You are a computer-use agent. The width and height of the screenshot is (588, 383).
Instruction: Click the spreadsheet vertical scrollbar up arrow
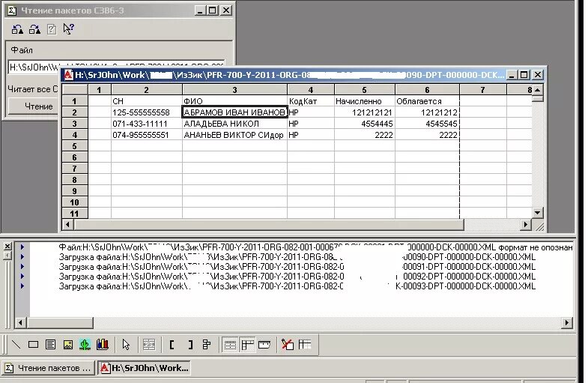tap(537, 90)
